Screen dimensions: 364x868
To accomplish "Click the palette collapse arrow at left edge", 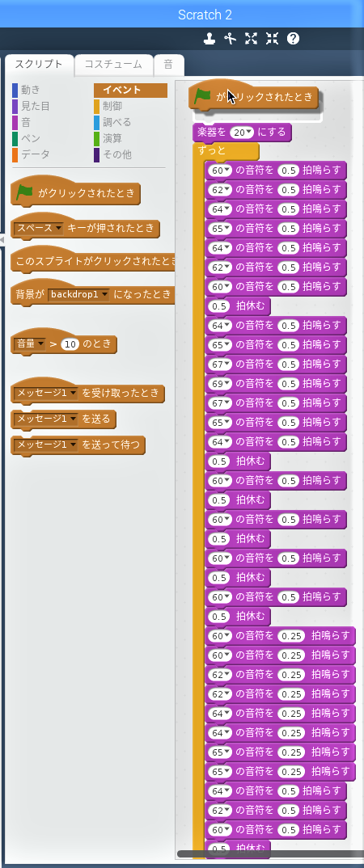I will (2, 239).
